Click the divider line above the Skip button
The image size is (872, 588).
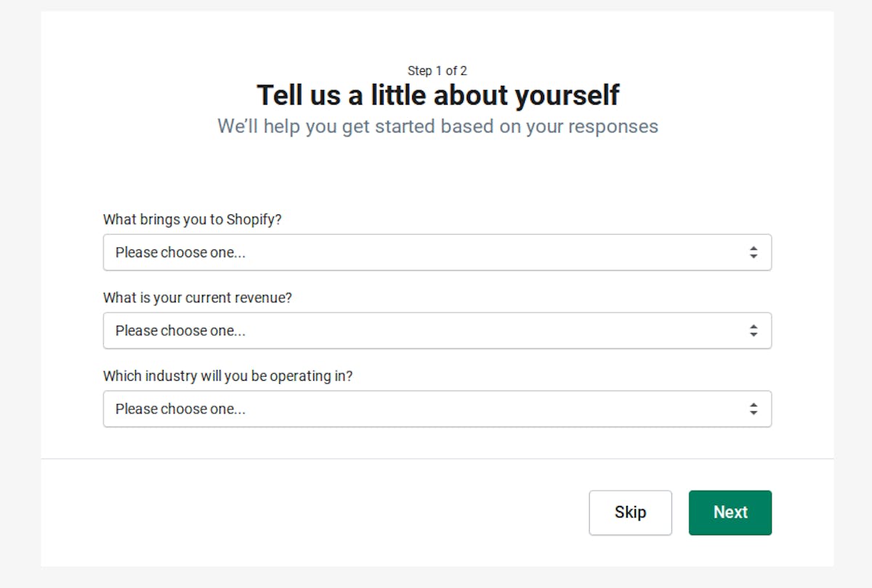pos(437,459)
